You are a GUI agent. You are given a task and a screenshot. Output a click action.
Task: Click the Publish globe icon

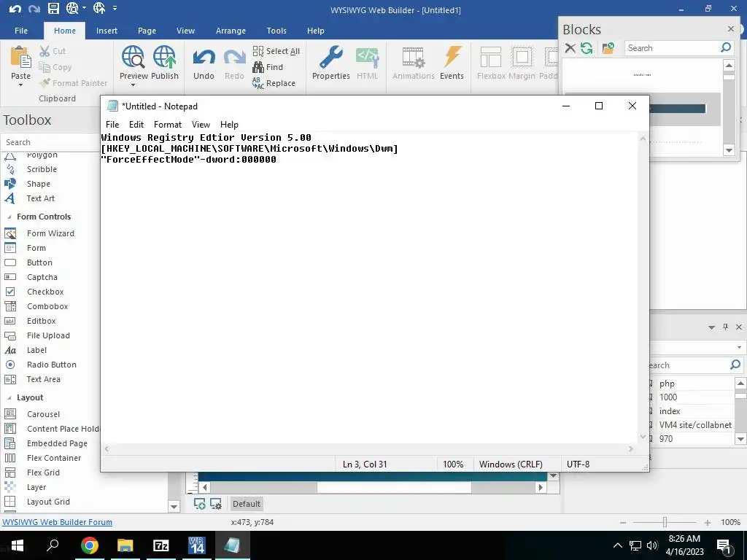164,57
